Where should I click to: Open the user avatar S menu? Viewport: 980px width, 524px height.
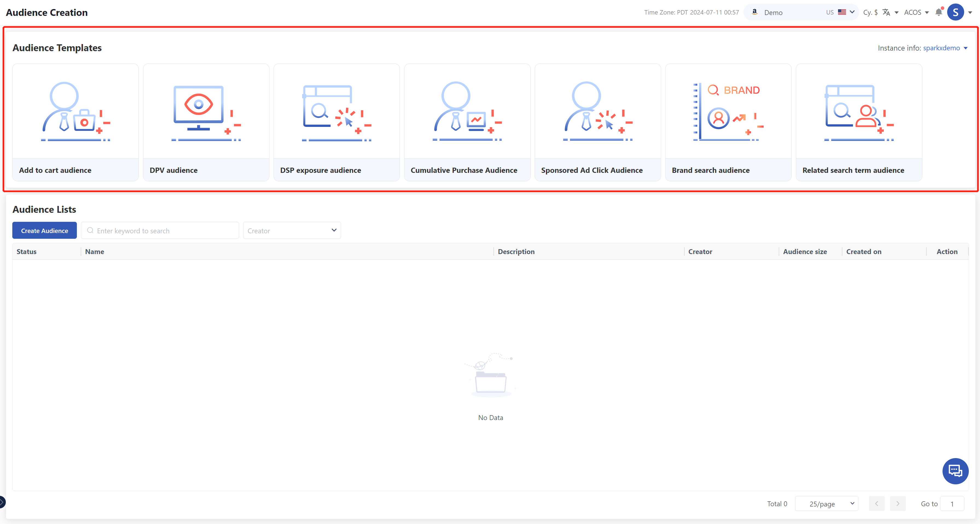point(955,12)
